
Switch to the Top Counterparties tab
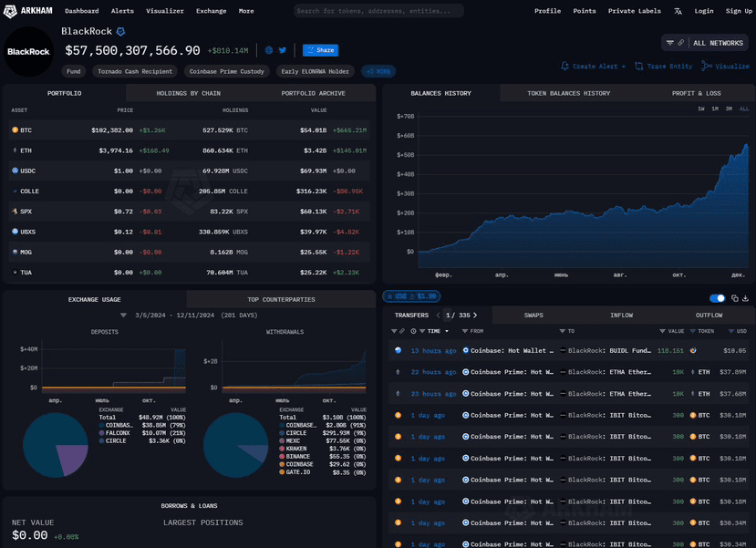(x=281, y=299)
